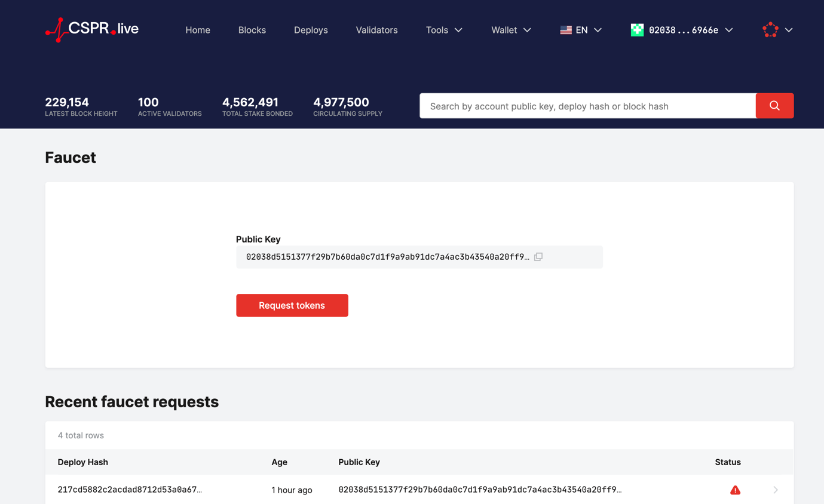Copy the public key with copy icon
The image size is (824, 504).
(x=538, y=257)
